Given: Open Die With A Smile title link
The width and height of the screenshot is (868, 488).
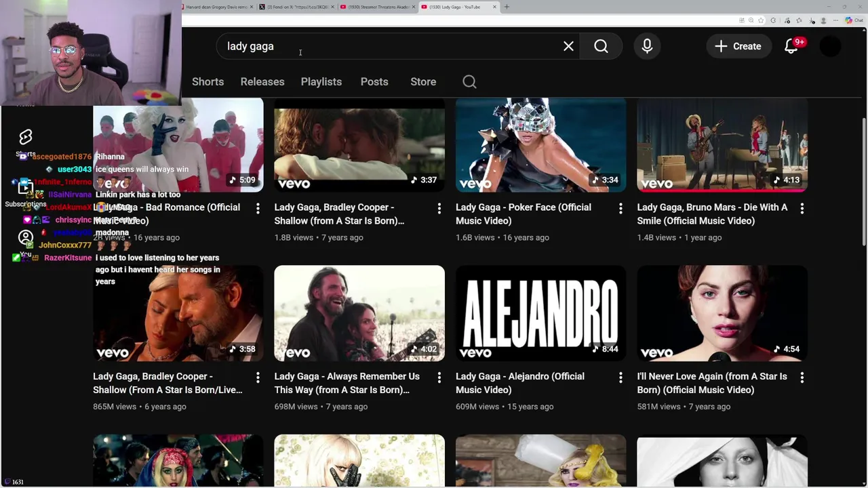Looking at the screenshot, I should (x=712, y=213).
